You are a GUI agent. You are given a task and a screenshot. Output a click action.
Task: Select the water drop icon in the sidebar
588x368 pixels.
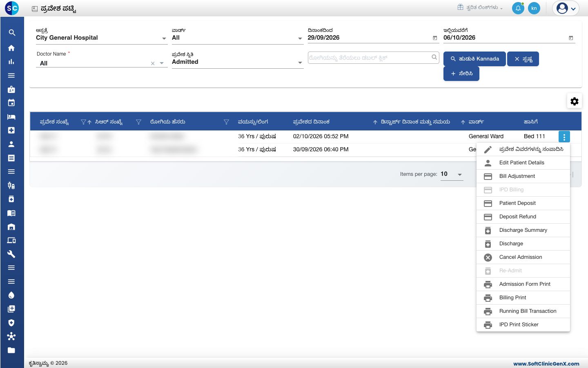pos(11,295)
